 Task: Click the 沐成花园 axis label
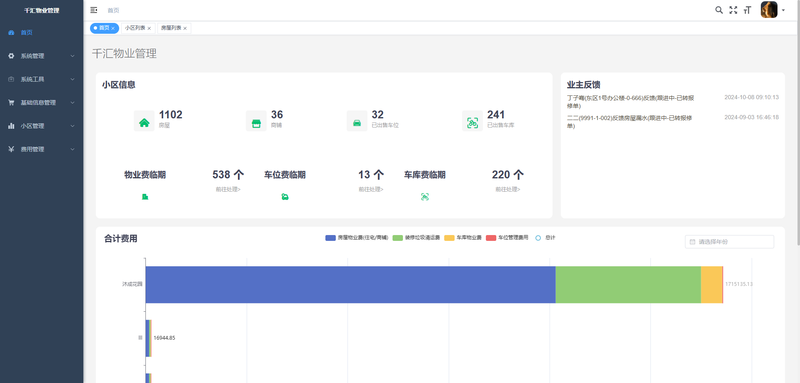tap(131, 284)
